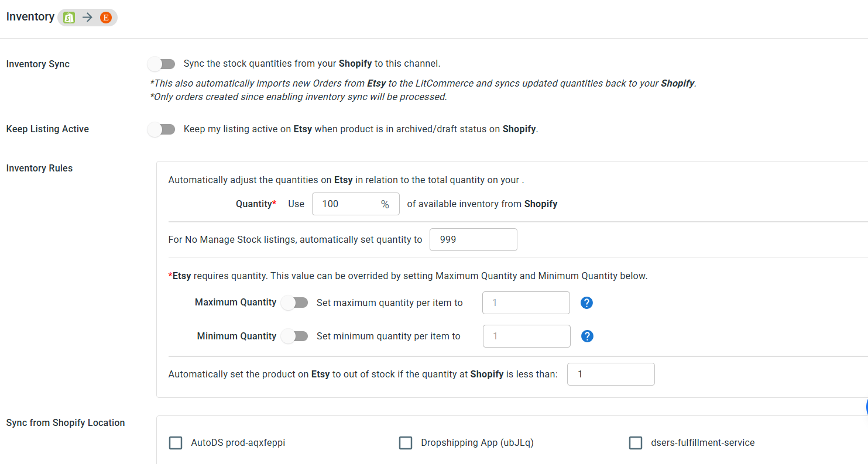The image size is (868, 464).
Task: Click the 'Set minimum quantity per item to' text
Action: point(389,336)
